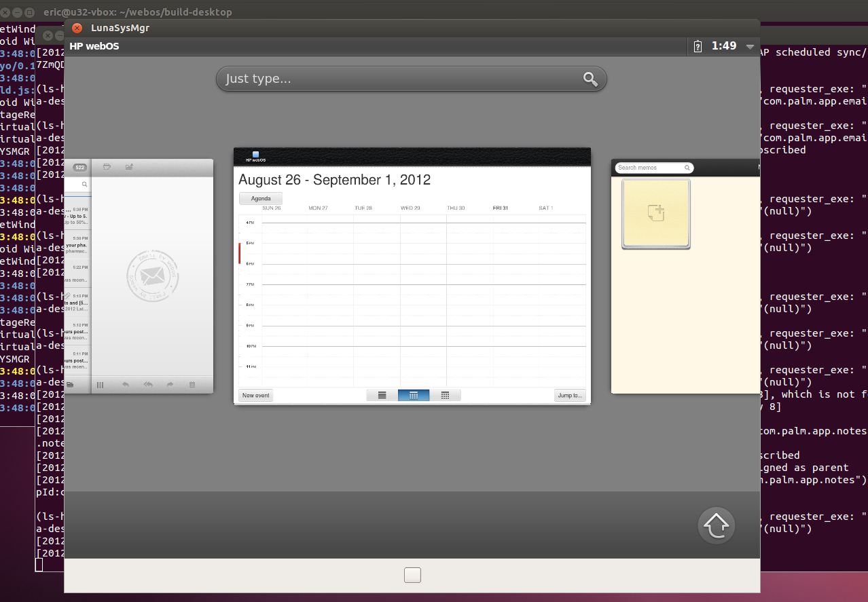Click the New event button

point(256,395)
